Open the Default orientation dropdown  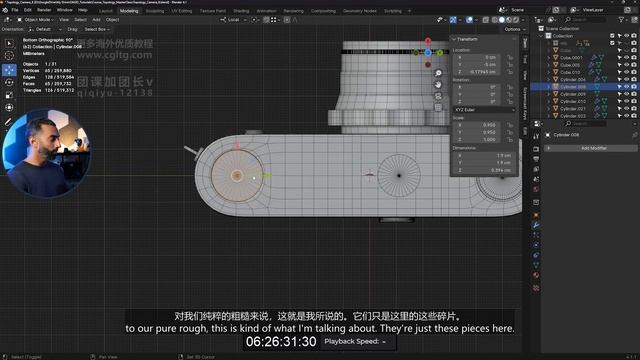click(x=45, y=29)
